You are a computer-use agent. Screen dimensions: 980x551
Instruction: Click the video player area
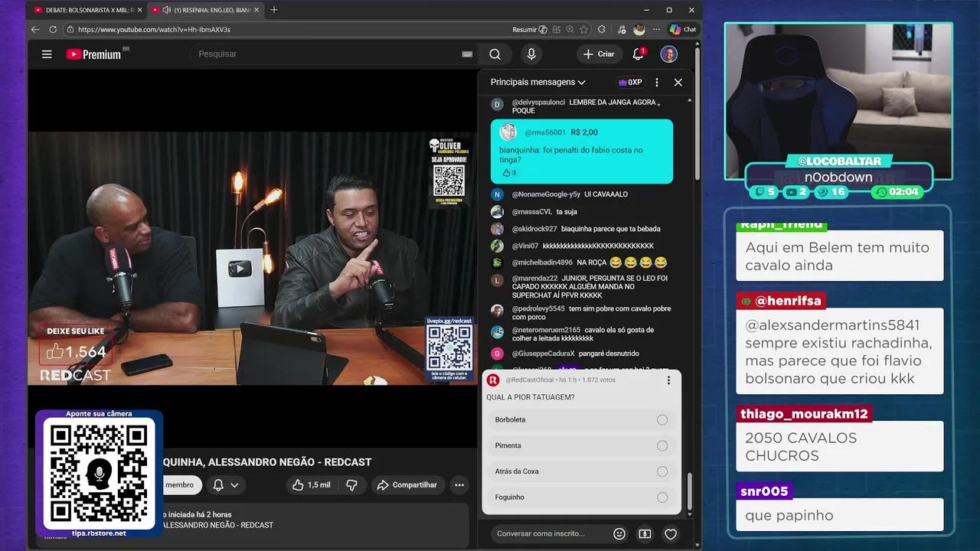(x=252, y=257)
